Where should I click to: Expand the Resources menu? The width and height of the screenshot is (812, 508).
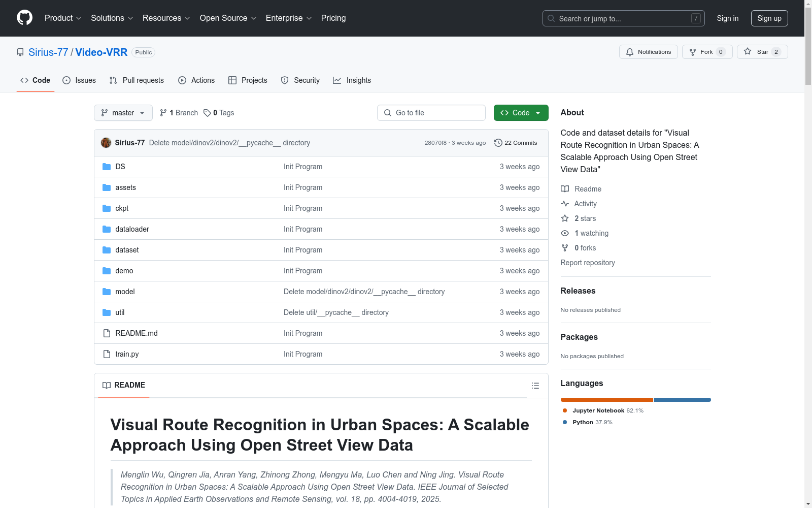pyautogui.click(x=166, y=18)
